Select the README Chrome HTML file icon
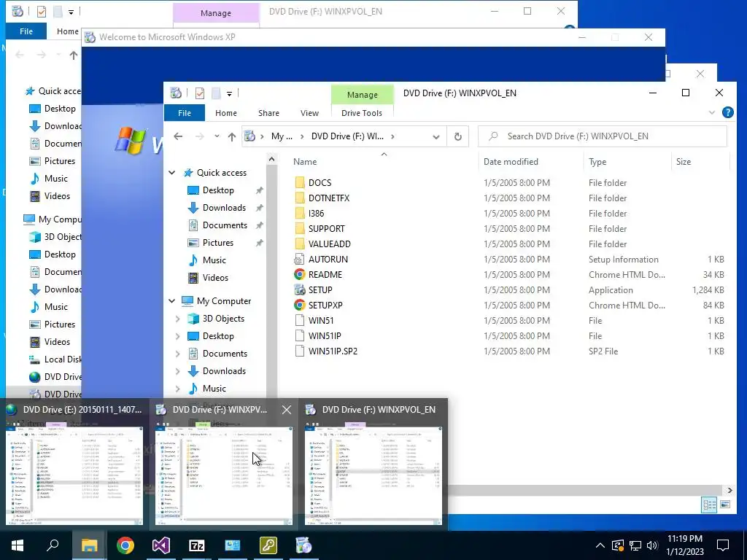Screen dimensions: 747x560 [x=299, y=274]
